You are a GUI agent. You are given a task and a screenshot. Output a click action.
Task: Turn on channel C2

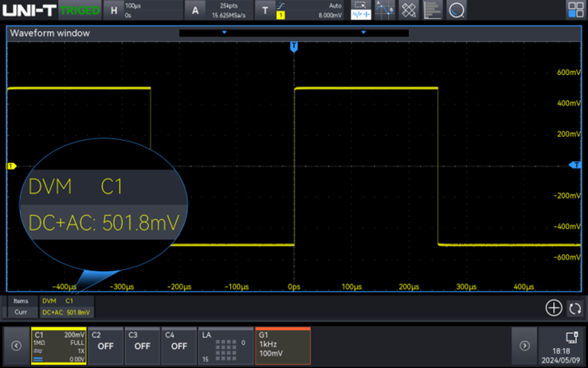(x=106, y=346)
